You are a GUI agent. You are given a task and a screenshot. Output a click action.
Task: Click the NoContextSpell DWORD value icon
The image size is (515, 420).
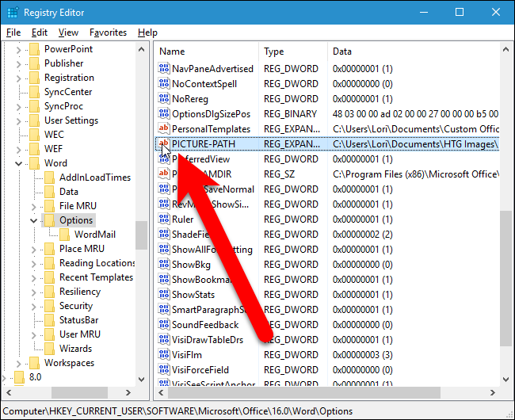(x=163, y=84)
